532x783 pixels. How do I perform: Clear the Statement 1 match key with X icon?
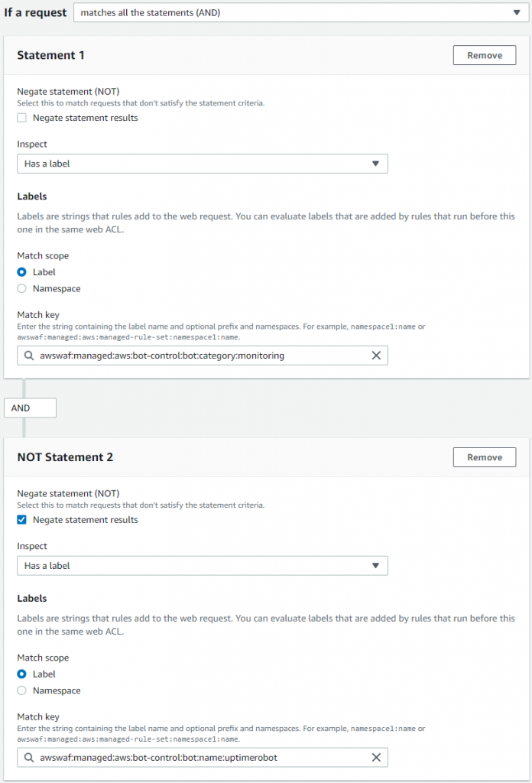tap(376, 355)
